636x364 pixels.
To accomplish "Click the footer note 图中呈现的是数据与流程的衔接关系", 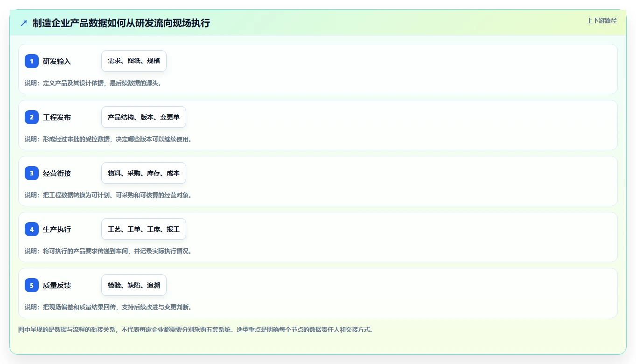I will pos(68,329).
